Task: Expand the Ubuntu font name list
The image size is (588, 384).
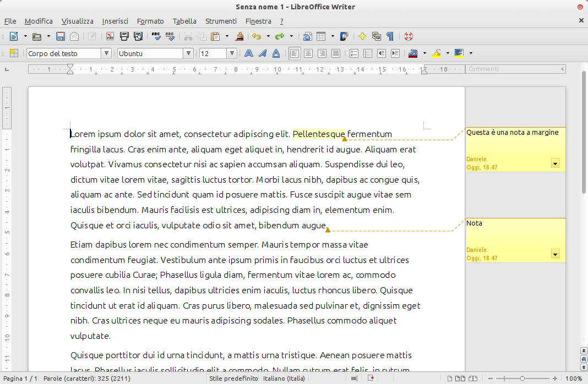Action: click(x=188, y=53)
